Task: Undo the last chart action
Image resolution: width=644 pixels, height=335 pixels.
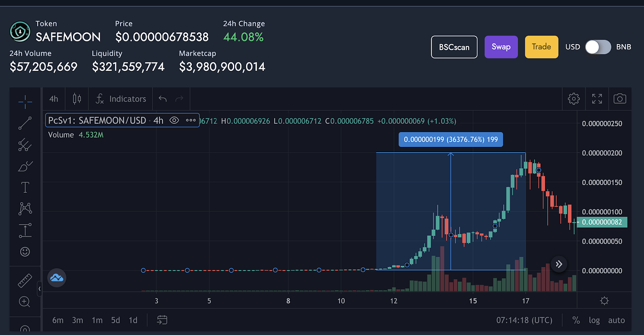Action: coord(162,98)
